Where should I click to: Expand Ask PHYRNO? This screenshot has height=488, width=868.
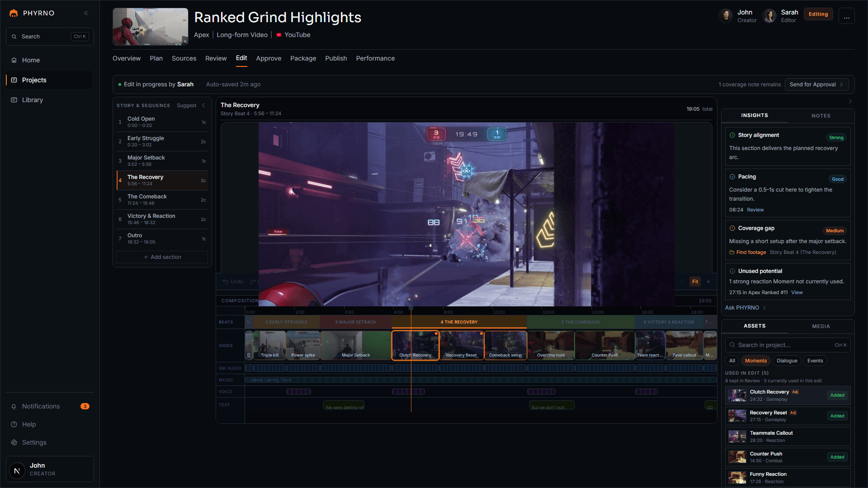745,308
